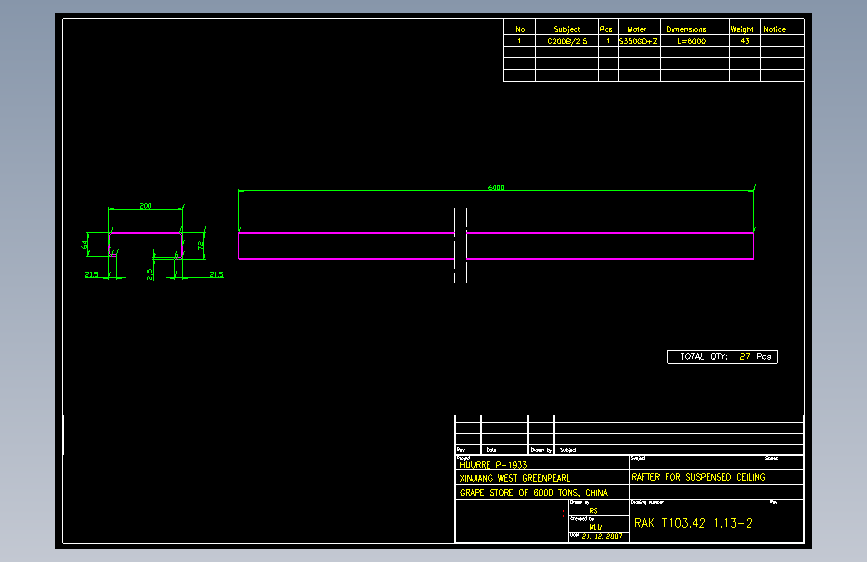
Task: Click the date '27. 12. 2007'
Action: [x=602, y=536]
